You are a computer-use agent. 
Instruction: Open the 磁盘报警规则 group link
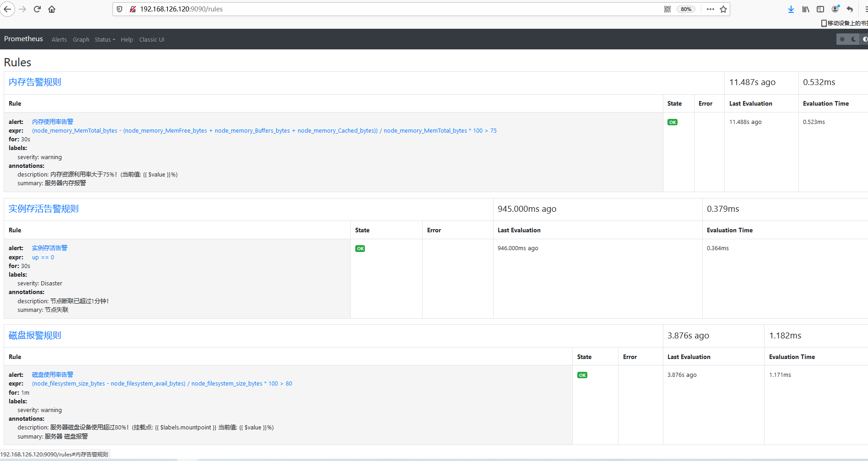point(35,335)
